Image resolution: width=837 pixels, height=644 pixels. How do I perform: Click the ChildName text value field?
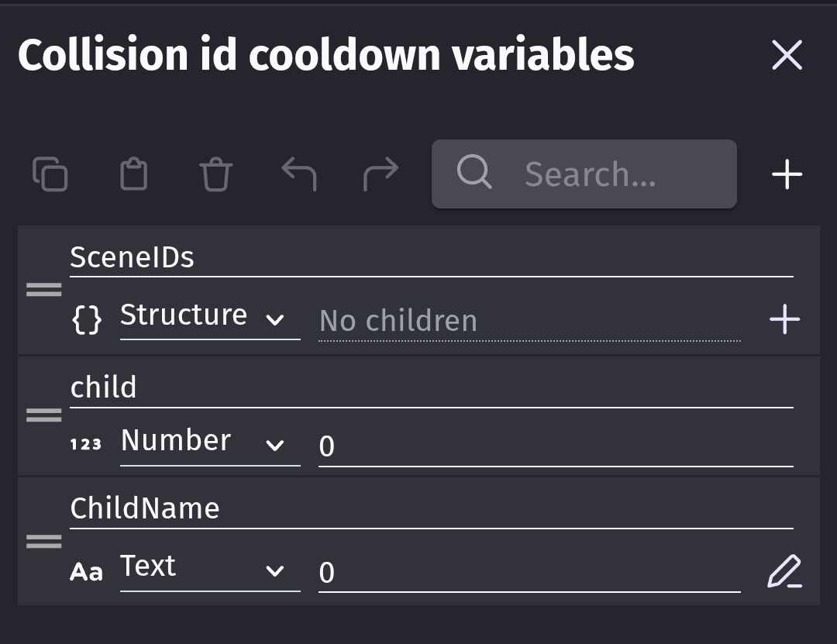529,573
